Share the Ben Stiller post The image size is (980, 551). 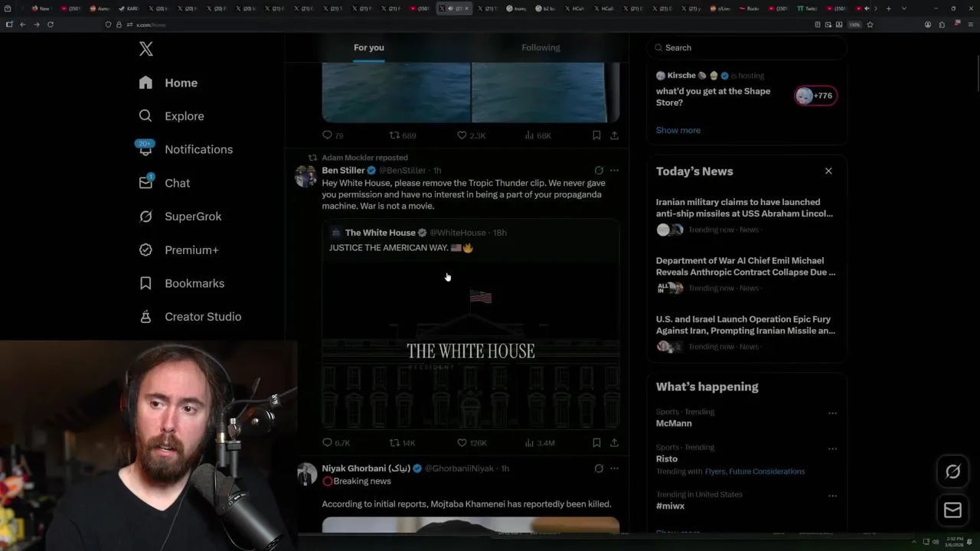coord(614,443)
